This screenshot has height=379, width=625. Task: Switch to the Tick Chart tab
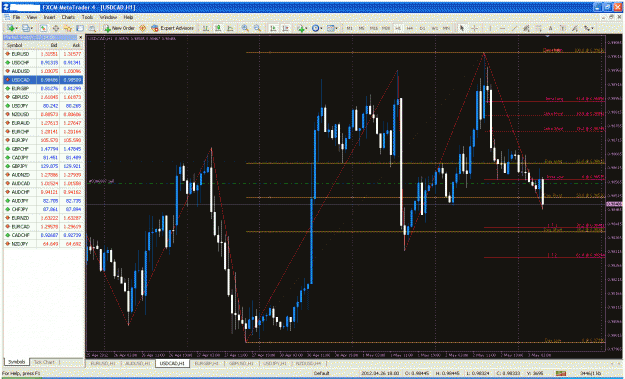44,362
